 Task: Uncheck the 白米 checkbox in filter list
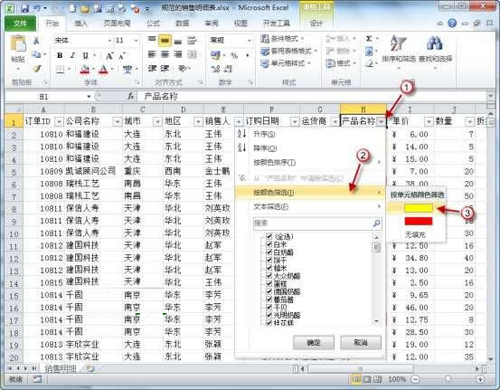point(269,244)
